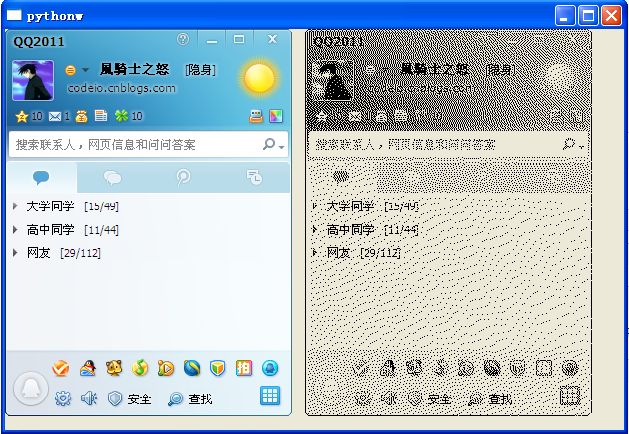Open the blue globe browser icon
This screenshot has height=434, width=629.
192,368
